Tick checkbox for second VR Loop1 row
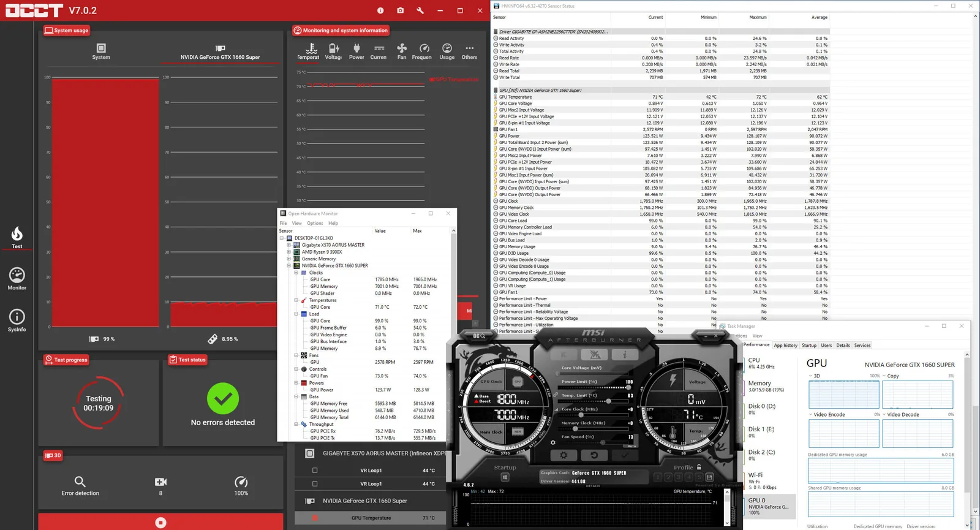Screen dimensions: 980x530 (315, 483)
